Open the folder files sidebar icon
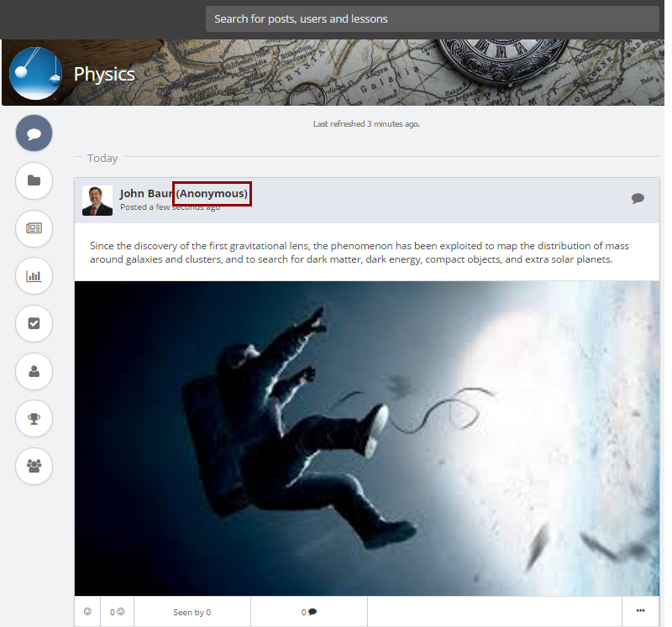Viewport: 672px width, 627px height. click(x=34, y=180)
